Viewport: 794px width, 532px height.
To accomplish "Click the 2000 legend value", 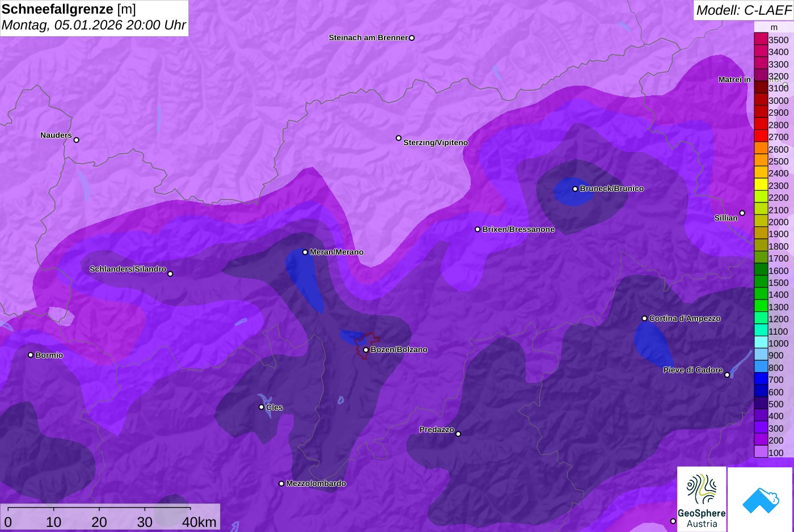I will click(779, 222).
